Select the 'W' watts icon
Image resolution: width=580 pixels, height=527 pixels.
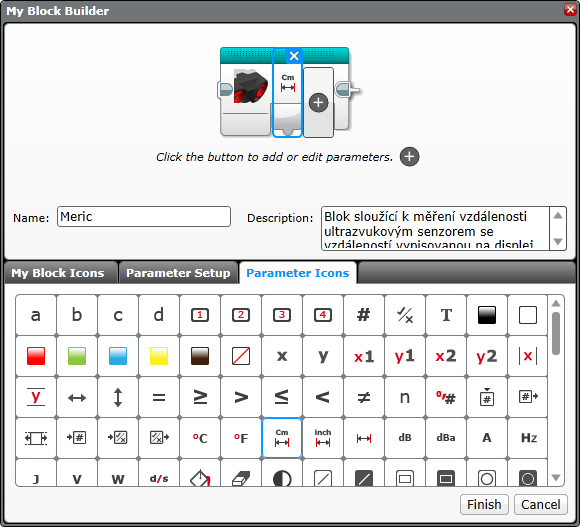[118, 473]
